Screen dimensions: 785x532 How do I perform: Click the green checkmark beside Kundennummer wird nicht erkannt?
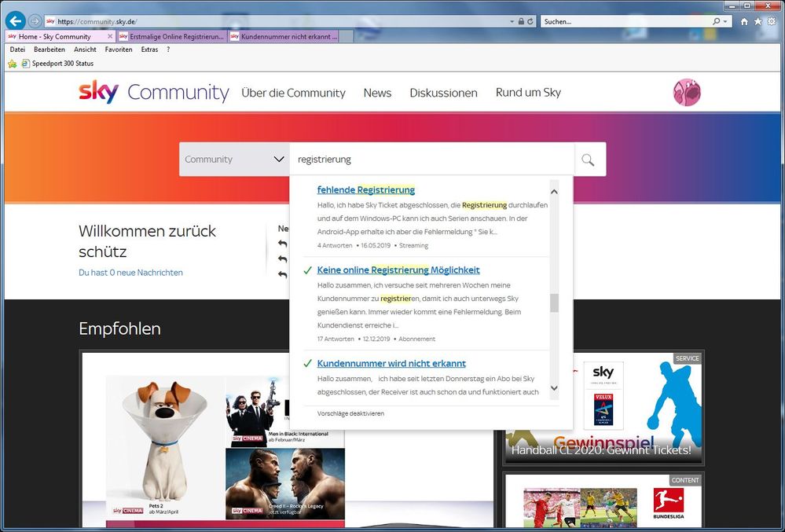tap(308, 363)
